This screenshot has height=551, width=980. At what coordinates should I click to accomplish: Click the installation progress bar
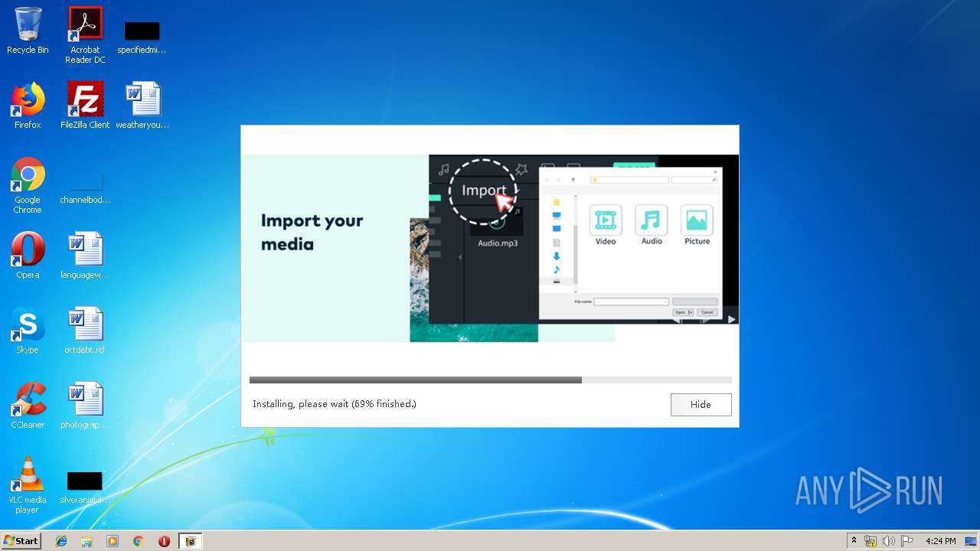coord(490,380)
